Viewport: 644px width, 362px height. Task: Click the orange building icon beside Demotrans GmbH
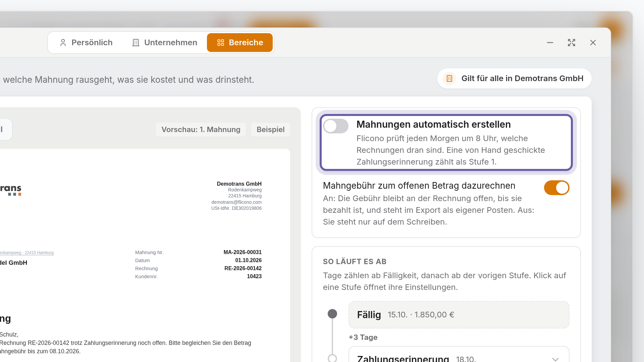click(x=449, y=78)
